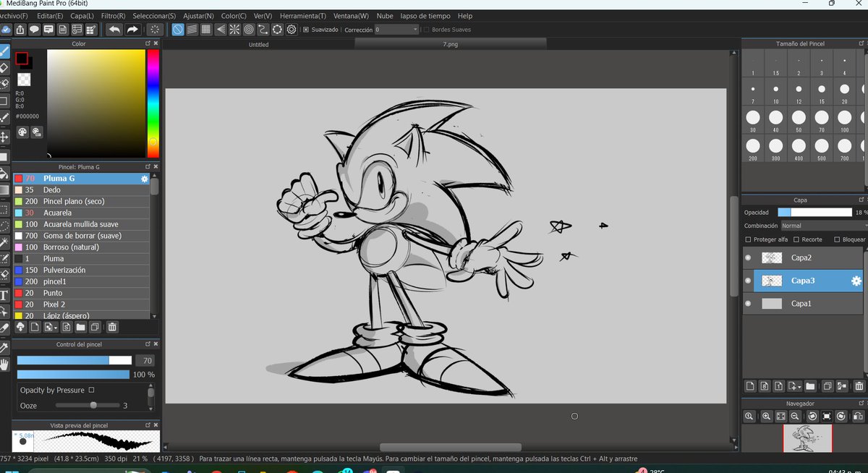Click the Redo arrow in toolbar
Viewport: 868px width, 473px height.
tap(132, 30)
